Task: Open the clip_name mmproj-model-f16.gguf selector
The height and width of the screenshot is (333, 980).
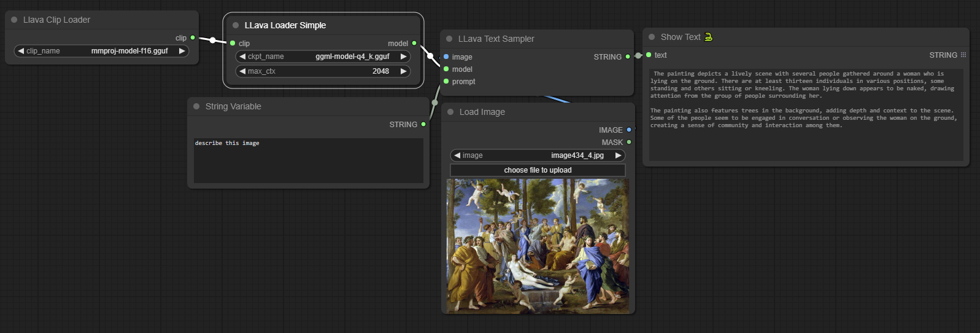Action: [102, 51]
